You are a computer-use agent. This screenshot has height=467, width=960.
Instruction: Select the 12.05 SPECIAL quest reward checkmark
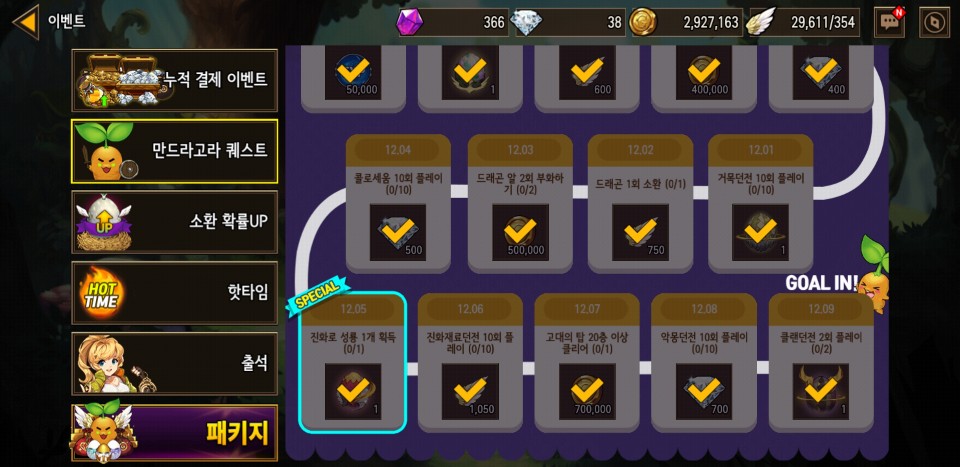pos(353,392)
